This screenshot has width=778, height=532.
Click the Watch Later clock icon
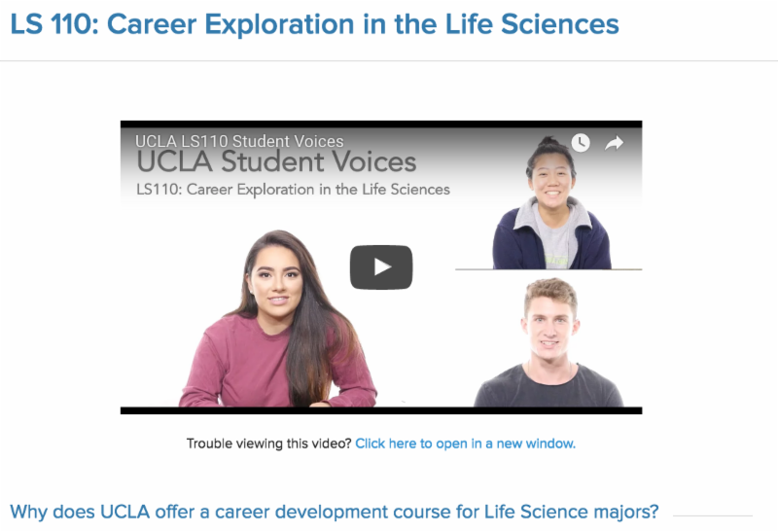pos(581,143)
